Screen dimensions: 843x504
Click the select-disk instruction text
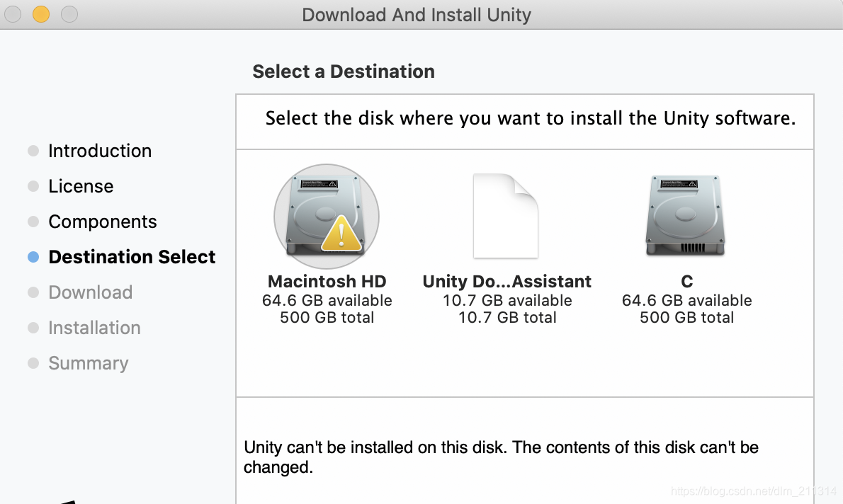coord(531,118)
